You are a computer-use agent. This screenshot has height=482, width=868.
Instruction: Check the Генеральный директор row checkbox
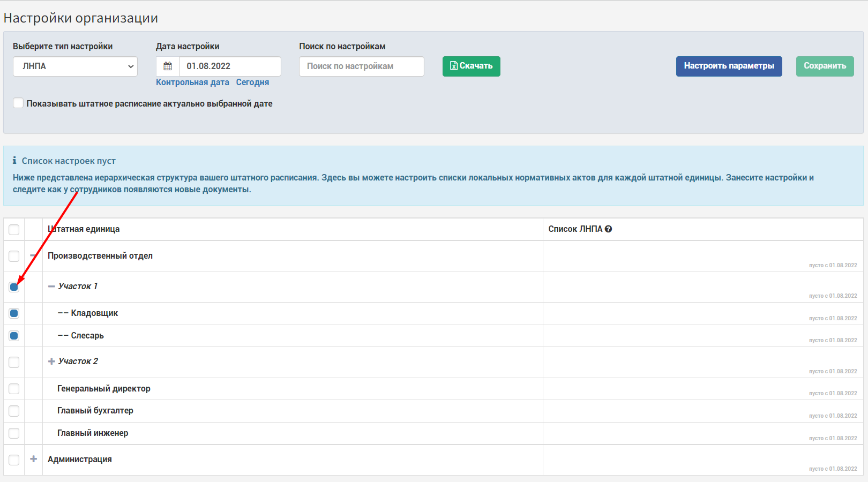coord(14,389)
